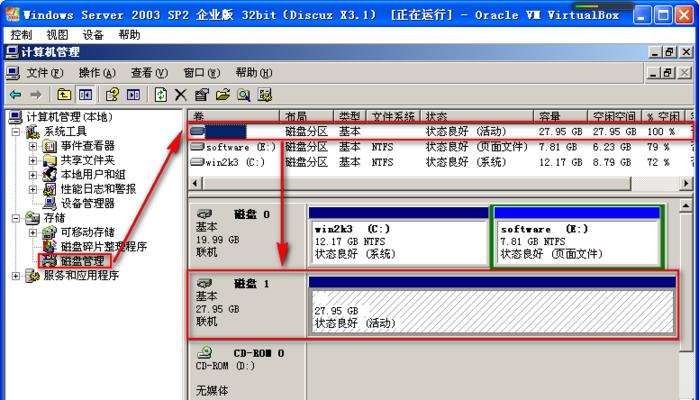Viewport: 699px width, 400px height.
Task: Select 磁盘碎片整理程序 in the tree
Action: (x=103, y=247)
